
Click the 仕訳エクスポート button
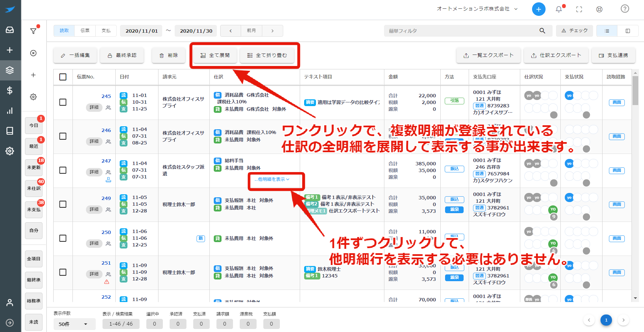pos(556,55)
